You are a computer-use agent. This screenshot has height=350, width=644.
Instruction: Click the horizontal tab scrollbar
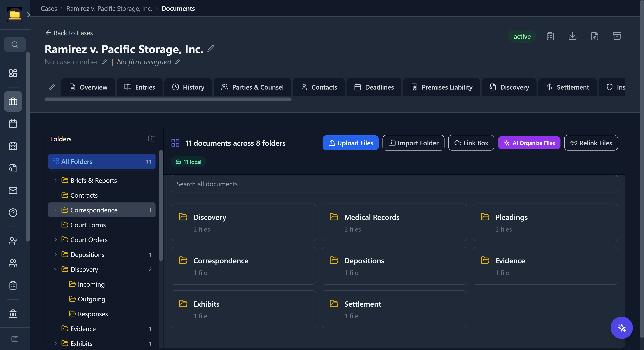168,99
